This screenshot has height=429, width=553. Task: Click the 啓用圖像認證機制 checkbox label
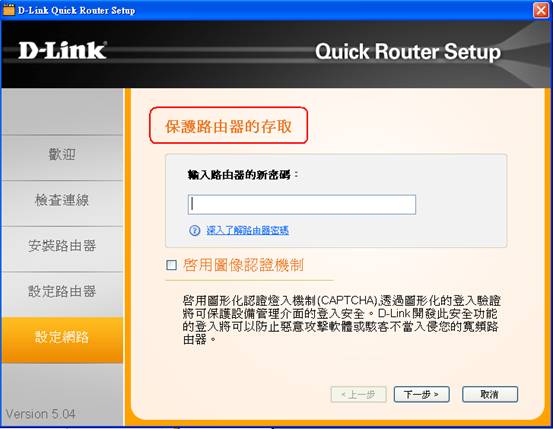(x=243, y=265)
